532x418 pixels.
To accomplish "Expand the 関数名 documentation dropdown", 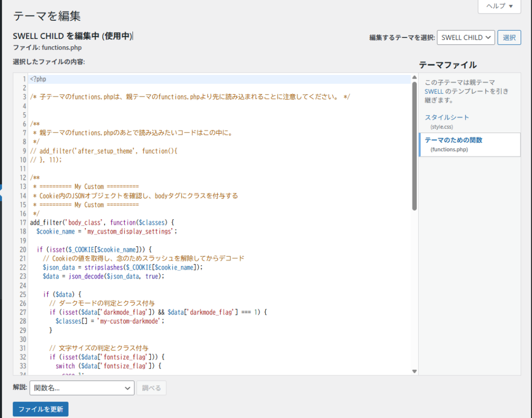I will (82, 388).
